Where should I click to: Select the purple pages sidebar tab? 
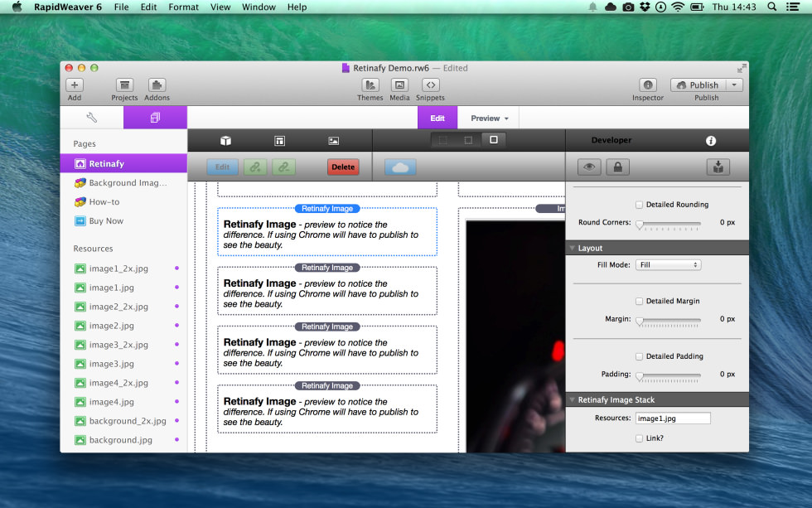(155, 118)
